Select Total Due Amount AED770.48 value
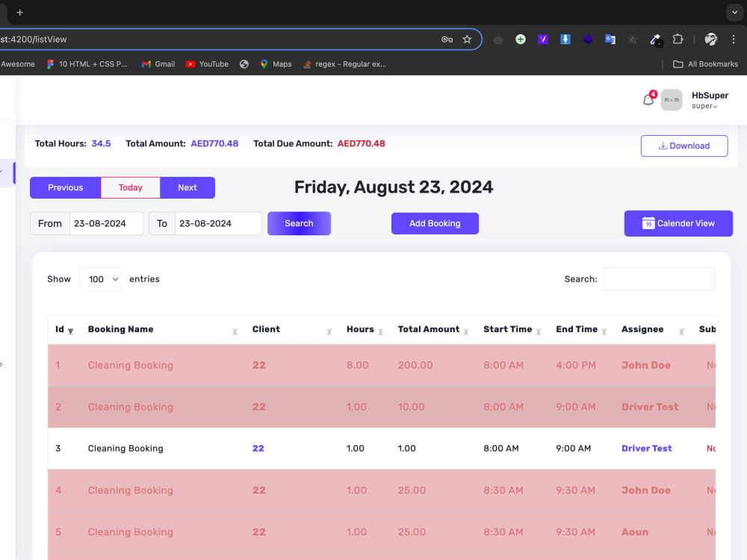 [361, 143]
